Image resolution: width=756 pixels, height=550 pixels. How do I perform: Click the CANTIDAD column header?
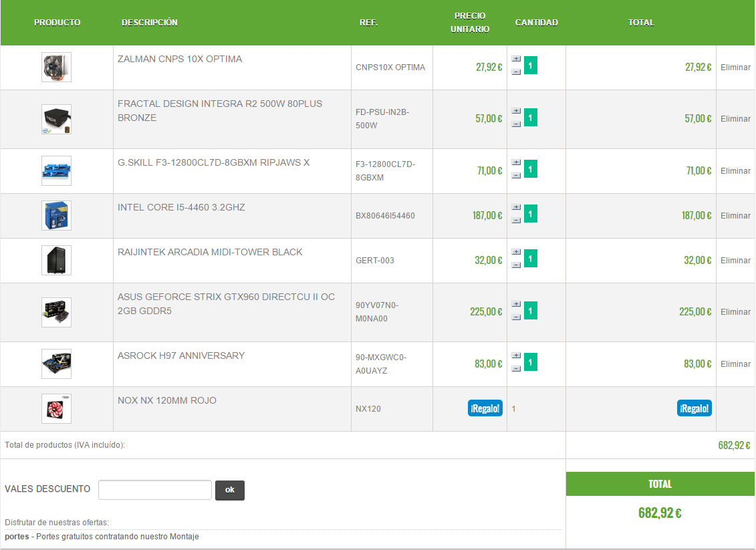pos(537,23)
